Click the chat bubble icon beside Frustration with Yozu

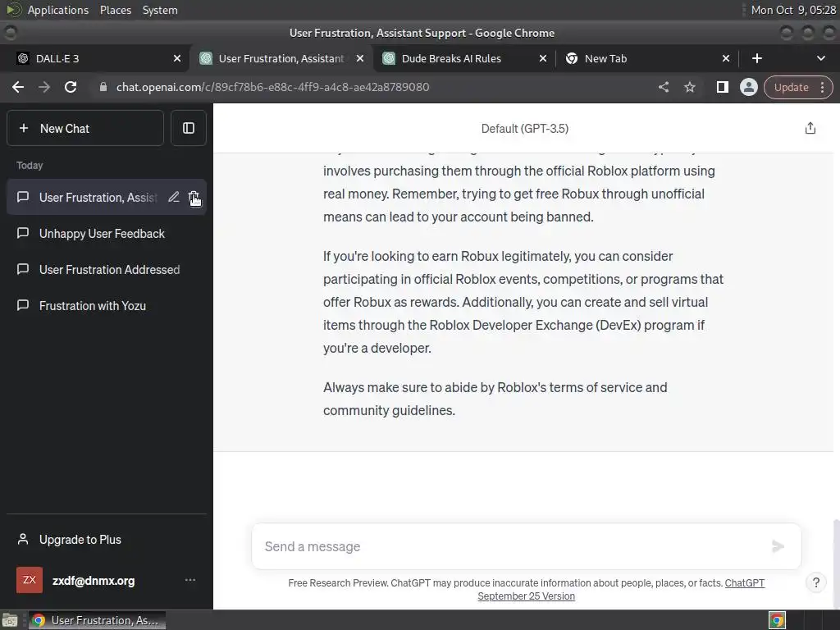point(22,305)
